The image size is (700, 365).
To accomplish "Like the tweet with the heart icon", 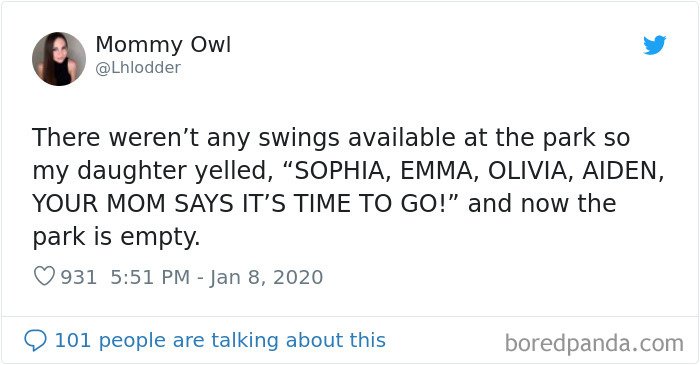I will click(44, 276).
